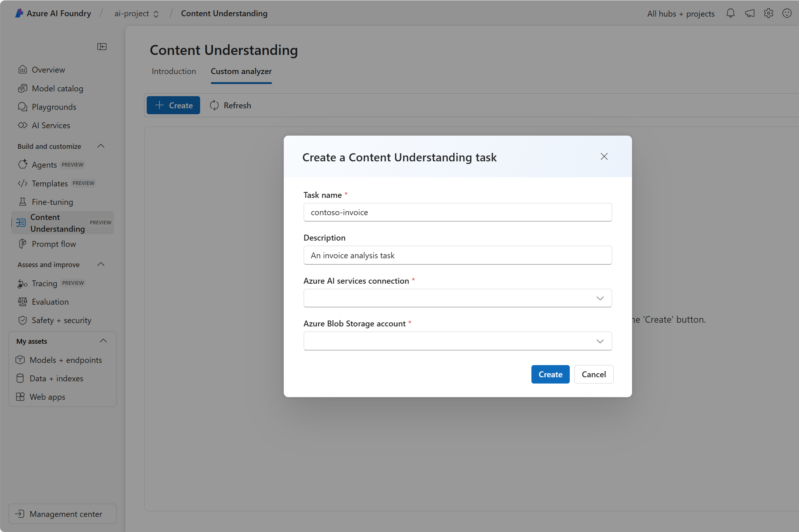Open feedback smiley face icon
The height and width of the screenshot is (532, 799).
pos(787,13)
